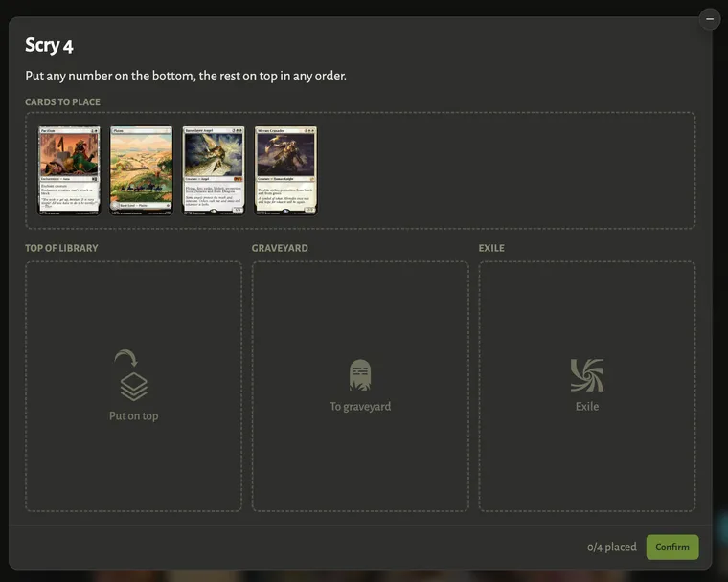
Task: Select the Plains land card
Action: (x=141, y=170)
